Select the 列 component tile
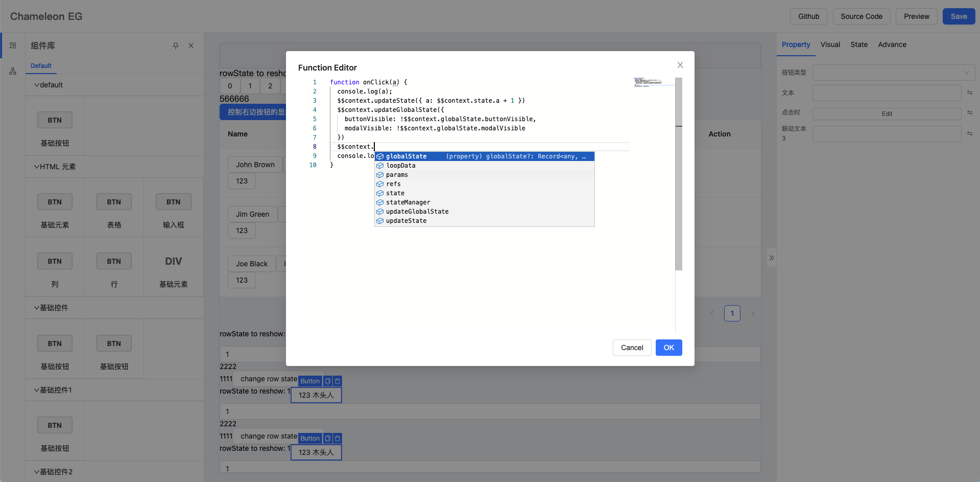 click(x=55, y=267)
